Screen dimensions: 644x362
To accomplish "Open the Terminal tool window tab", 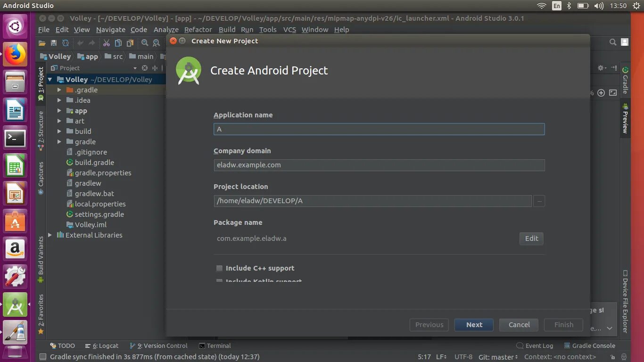I will point(215,346).
